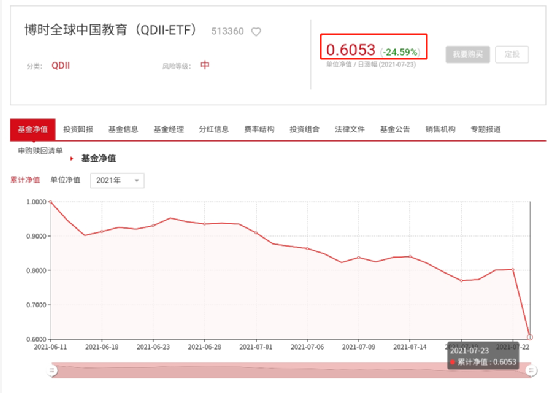The width and height of the screenshot is (553, 393).
Task: Open the 基金经理 tab
Action: 169,129
